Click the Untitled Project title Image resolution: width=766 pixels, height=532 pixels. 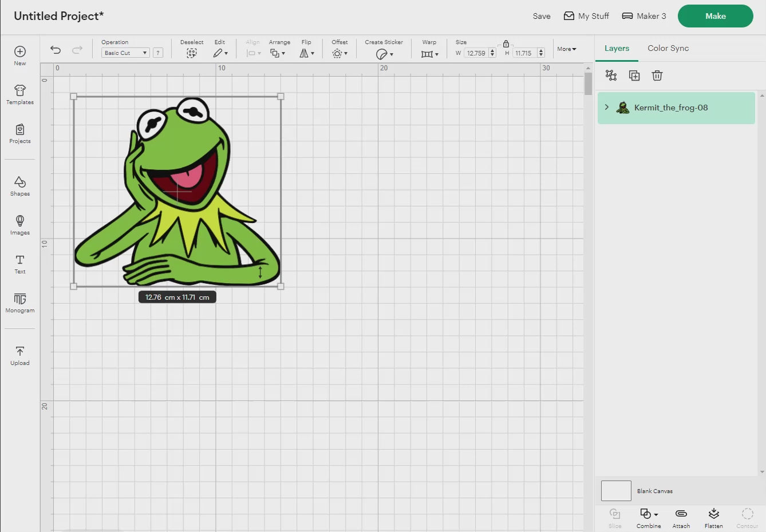click(58, 16)
